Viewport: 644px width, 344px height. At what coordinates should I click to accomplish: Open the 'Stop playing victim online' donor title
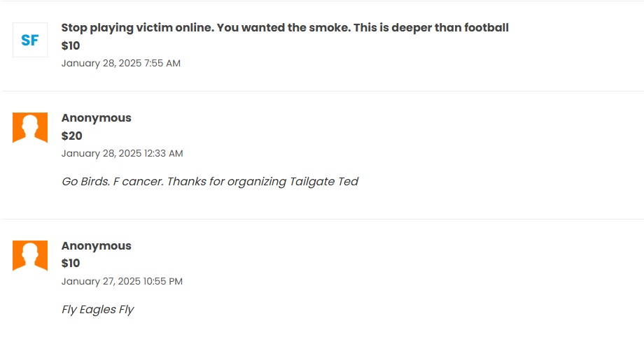[284, 28]
